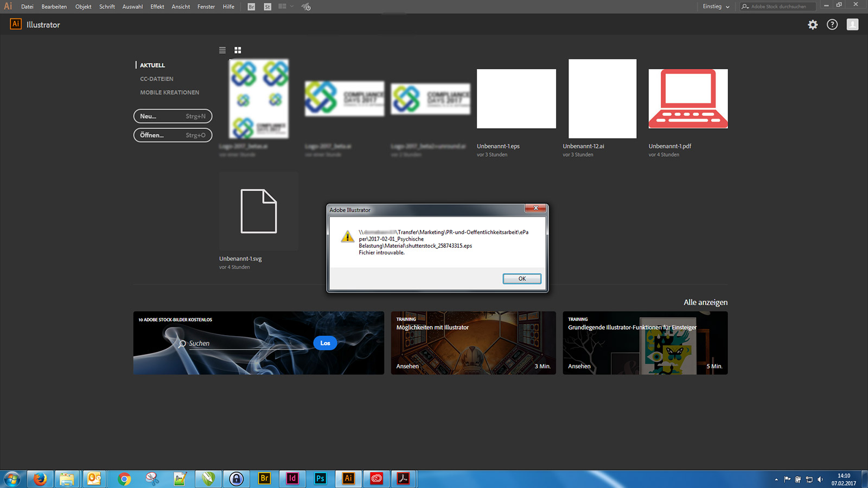This screenshot has height=488, width=868.
Task: Confirm the error dialog with OK
Action: pyautogui.click(x=522, y=279)
